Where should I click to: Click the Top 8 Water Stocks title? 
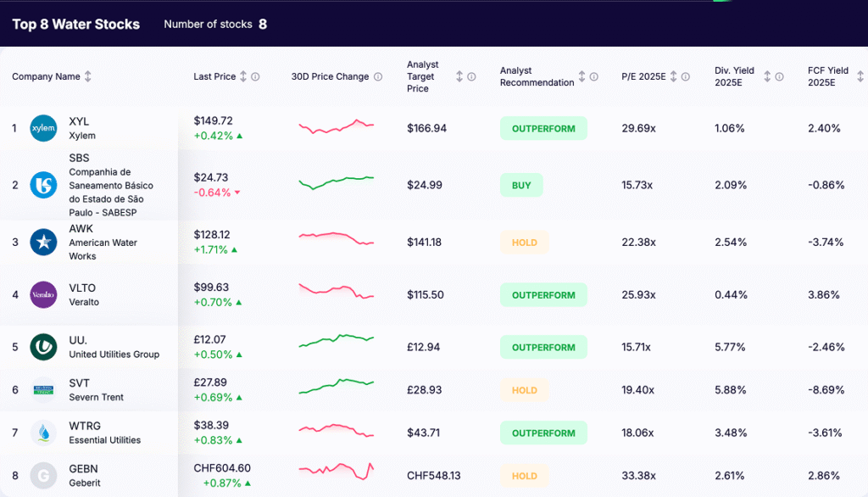75,24
